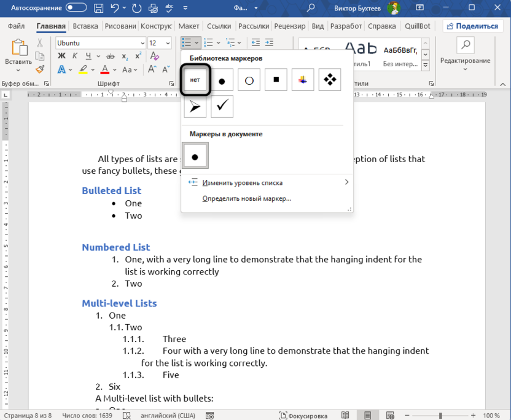Select 'нет' to remove bullets

click(195, 80)
